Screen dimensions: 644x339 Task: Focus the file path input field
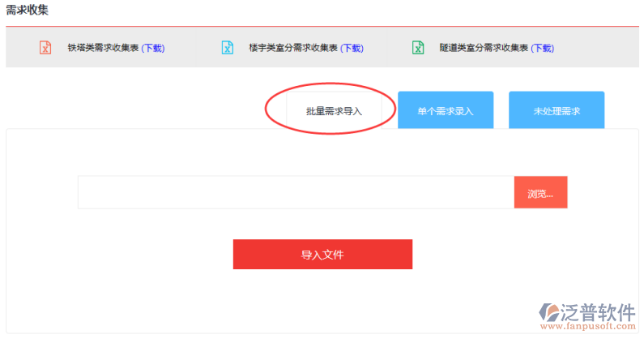click(296, 193)
